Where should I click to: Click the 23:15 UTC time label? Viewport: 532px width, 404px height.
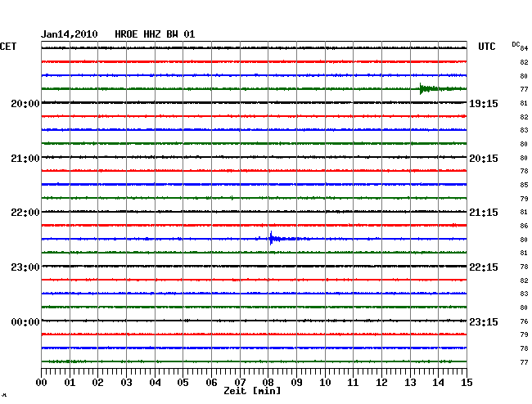[x=484, y=321]
